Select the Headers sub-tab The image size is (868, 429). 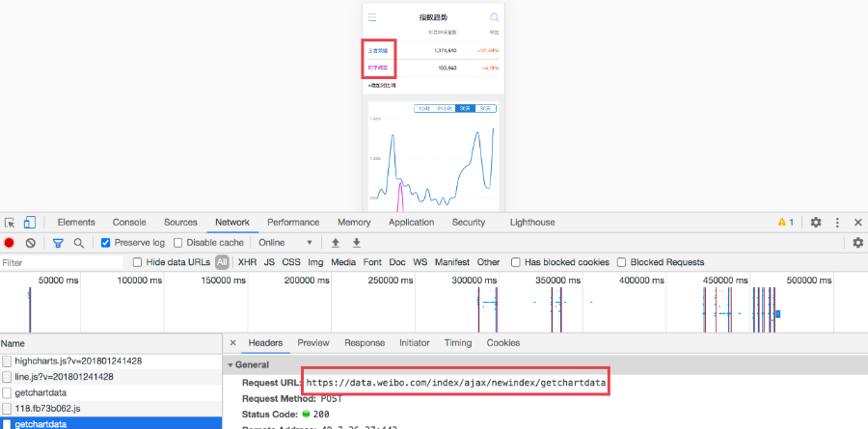tap(266, 343)
